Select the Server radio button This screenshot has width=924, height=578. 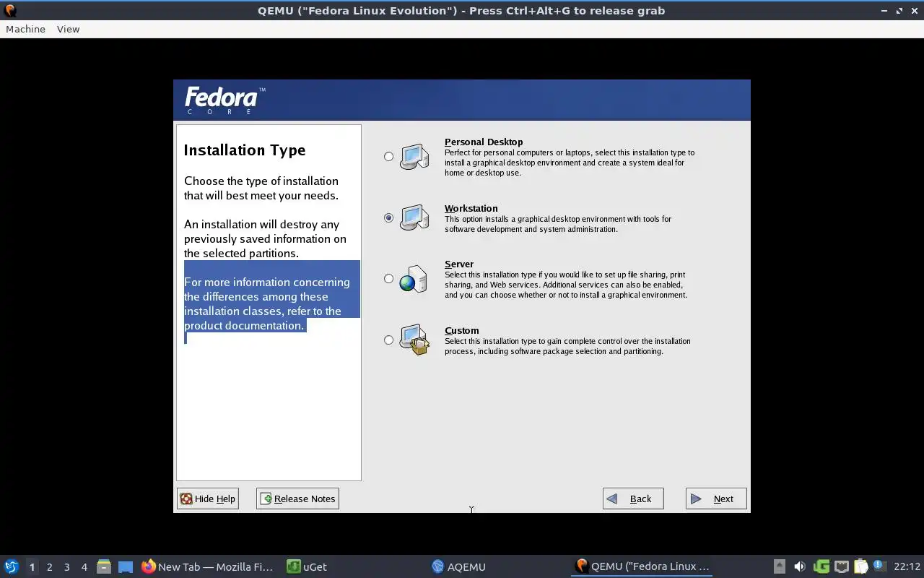[389, 278]
